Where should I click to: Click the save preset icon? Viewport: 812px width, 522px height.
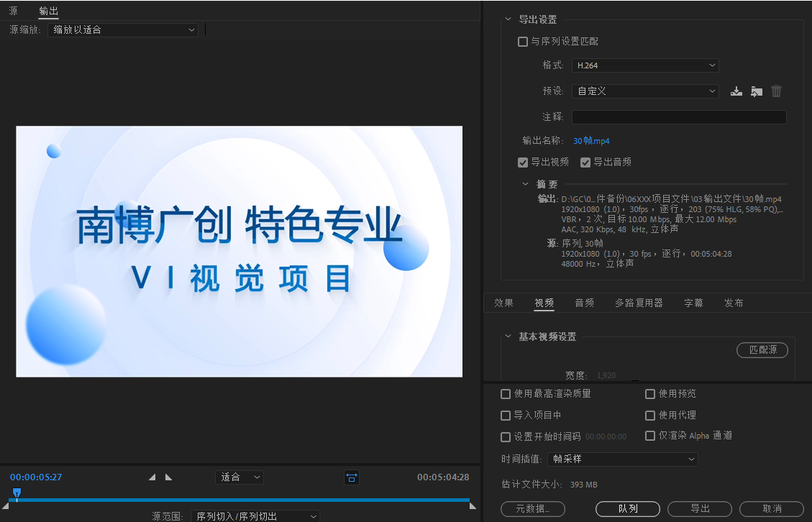(x=736, y=91)
